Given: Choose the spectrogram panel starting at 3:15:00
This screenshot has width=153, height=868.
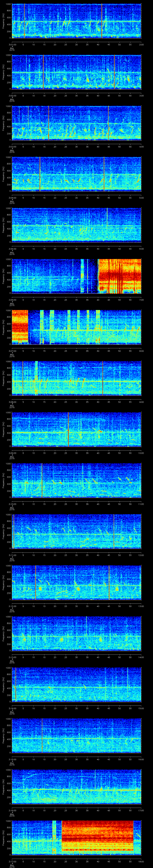Looking at the screenshot, I should click(x=77, y=736).
